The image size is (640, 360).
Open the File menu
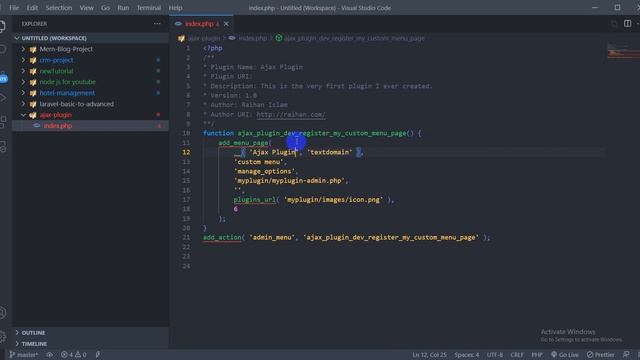14,8
